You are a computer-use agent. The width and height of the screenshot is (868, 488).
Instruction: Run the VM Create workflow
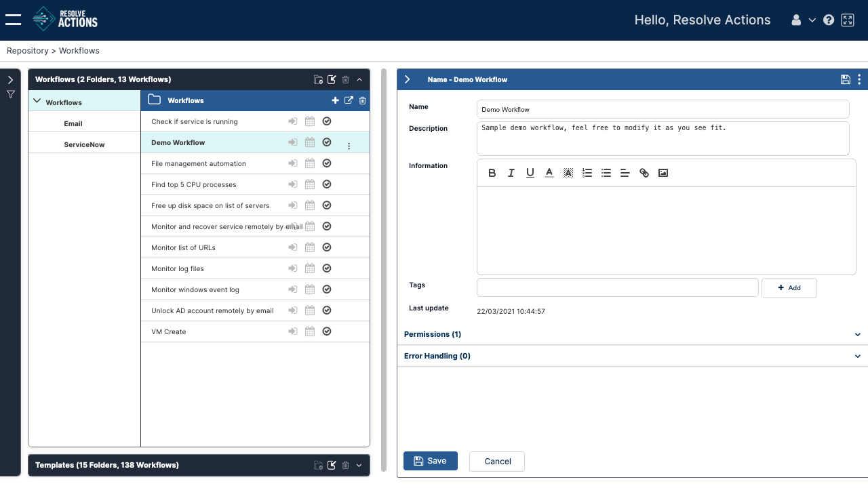(293, 331)
